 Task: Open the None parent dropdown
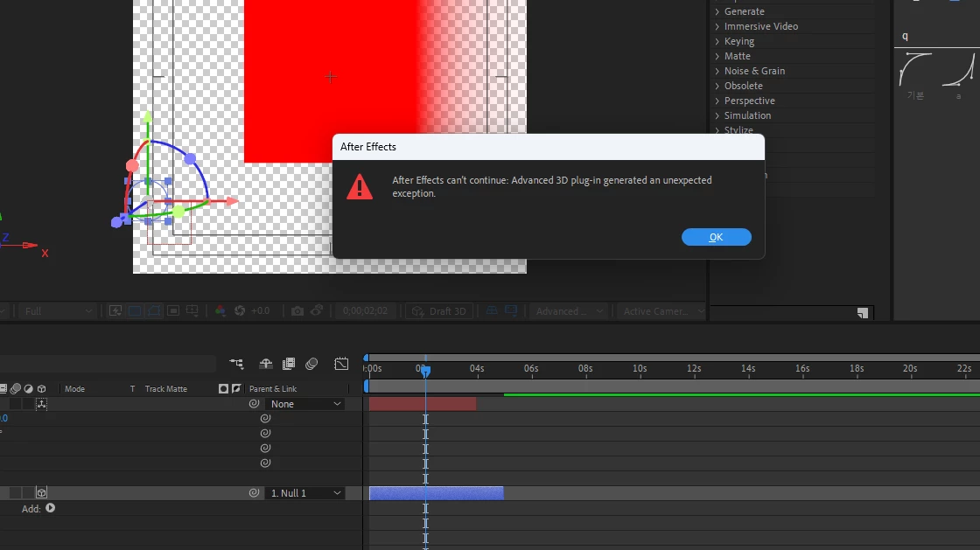(x=305, y=404)
